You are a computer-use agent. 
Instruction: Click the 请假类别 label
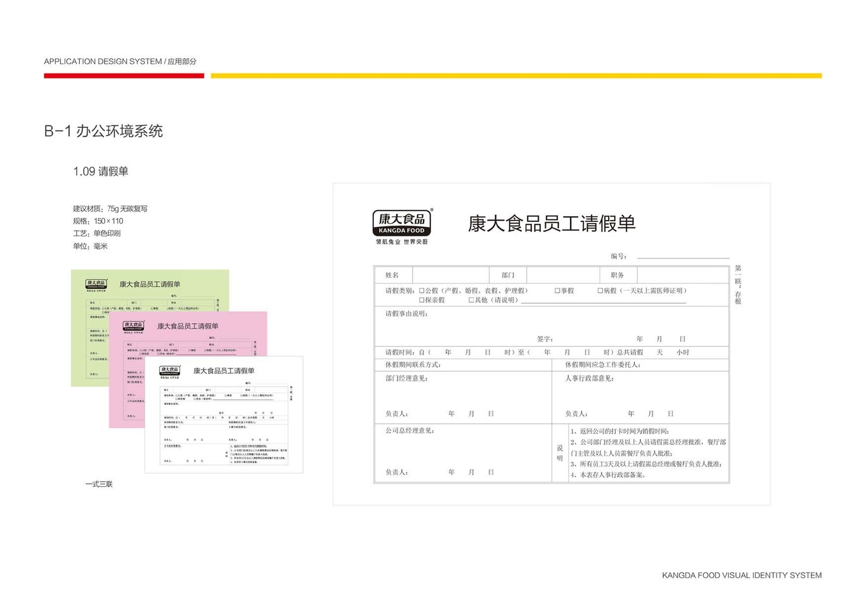click(x=401, y=291)
